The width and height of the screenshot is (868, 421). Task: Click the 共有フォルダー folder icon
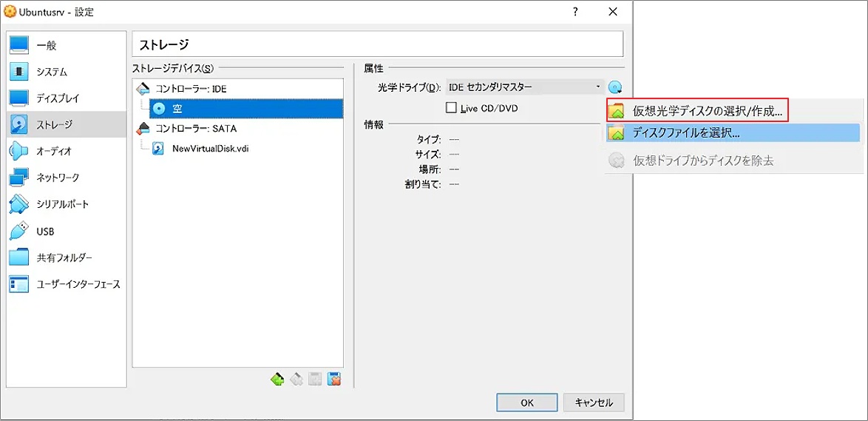pos(18,257)
